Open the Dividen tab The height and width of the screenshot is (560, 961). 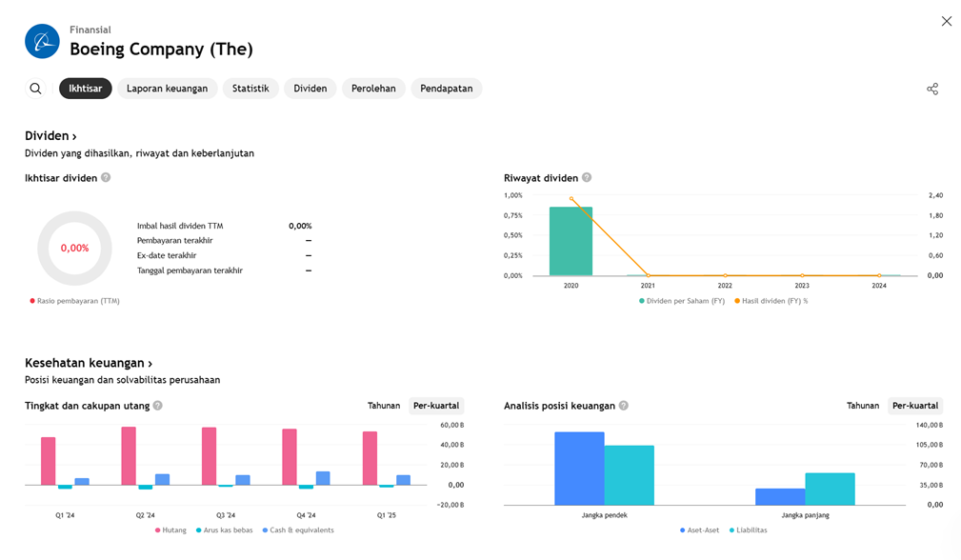pos(310,89)
